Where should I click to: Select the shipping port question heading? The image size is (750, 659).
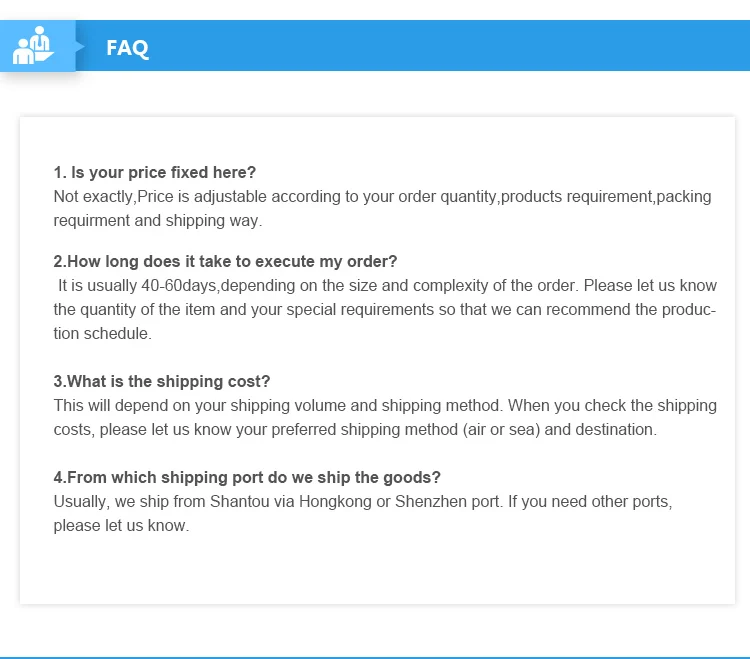click(247, 478)
